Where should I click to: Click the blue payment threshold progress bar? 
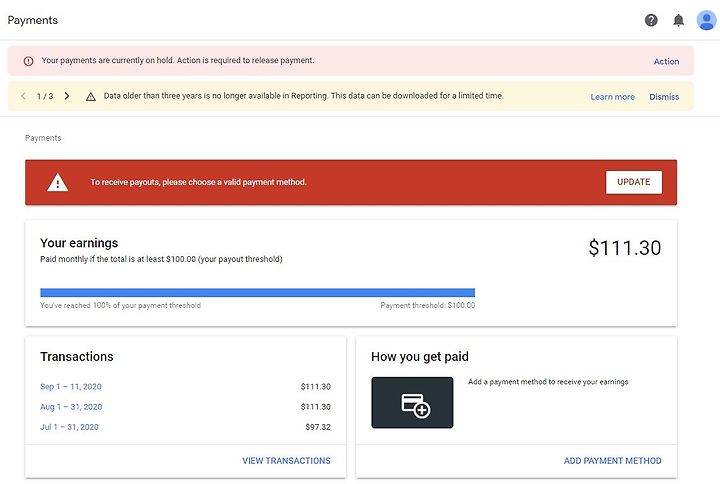coord(258,293)
